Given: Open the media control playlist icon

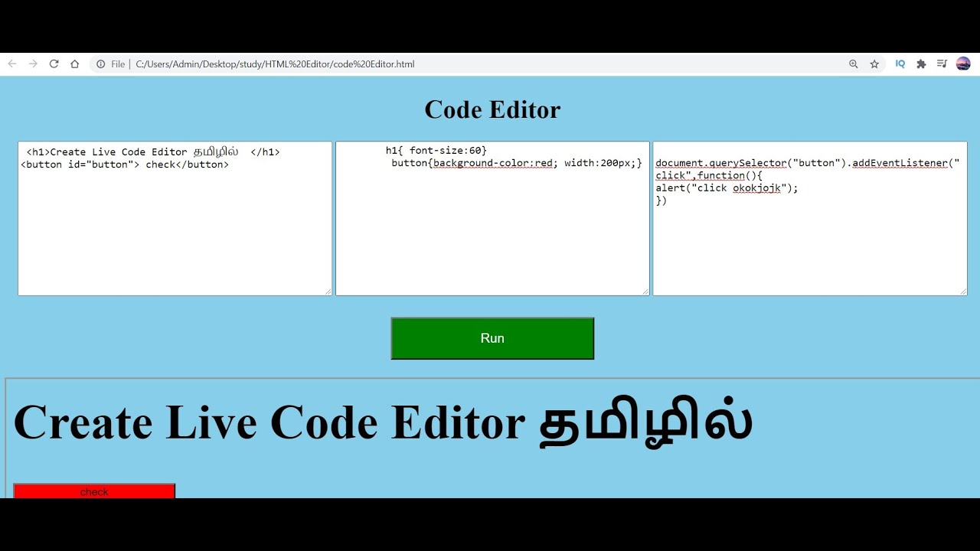Looking at the screenshot, I should [x=942, y=64].
